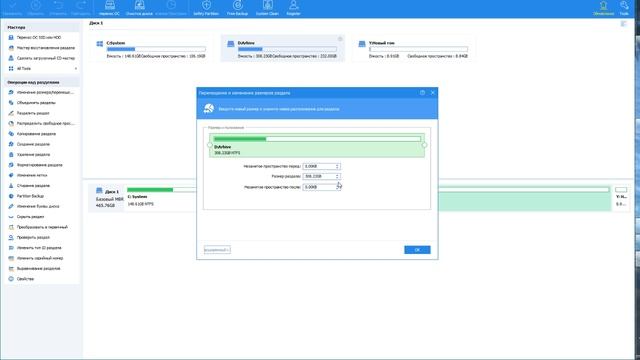Viewport: 640px width, 360px height.
Task: Close the resize partition dialog
Action: (433, 93)
